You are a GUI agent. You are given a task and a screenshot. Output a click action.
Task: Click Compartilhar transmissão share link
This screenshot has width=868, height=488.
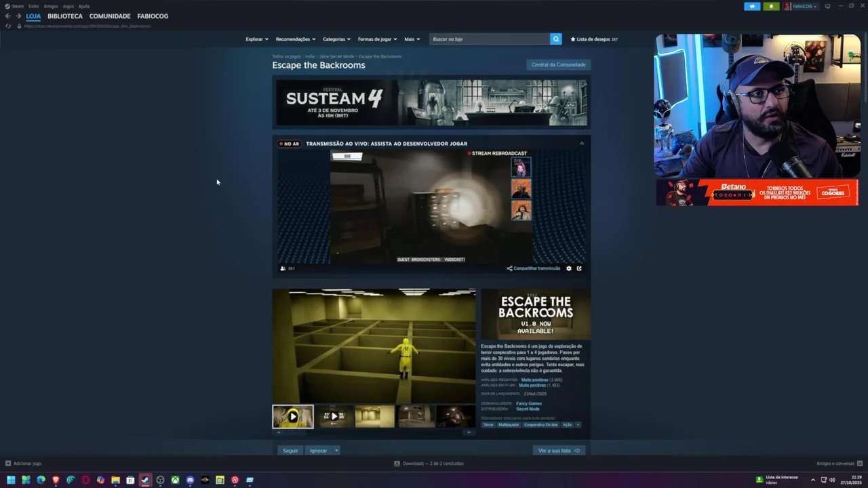point(534,268)
